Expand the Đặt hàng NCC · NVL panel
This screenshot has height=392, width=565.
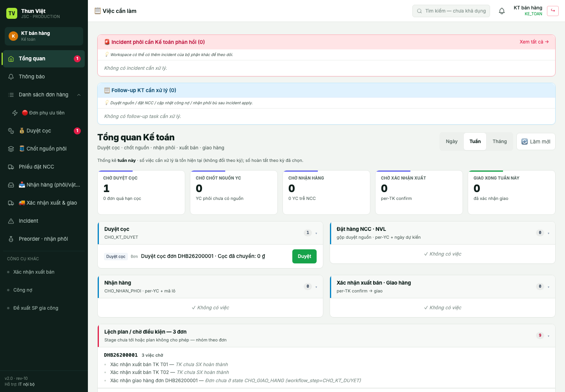point(549,233)
